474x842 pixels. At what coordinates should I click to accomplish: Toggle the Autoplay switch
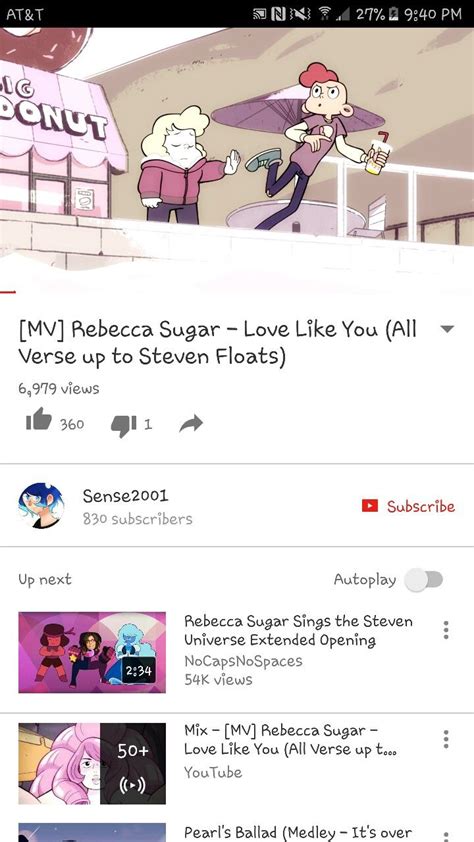point(424,579)
